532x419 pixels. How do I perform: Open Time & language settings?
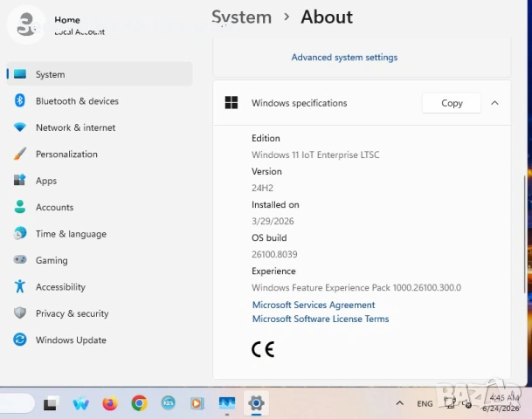coord(100,234)
